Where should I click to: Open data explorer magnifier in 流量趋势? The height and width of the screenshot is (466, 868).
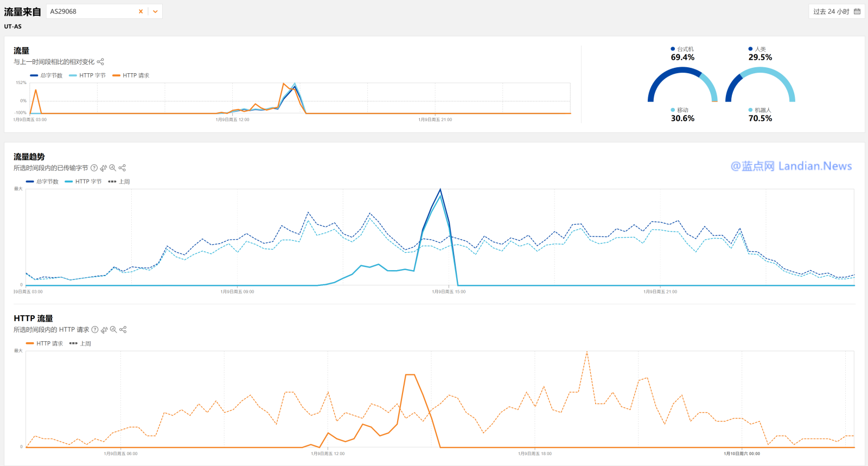click(113, 168)
